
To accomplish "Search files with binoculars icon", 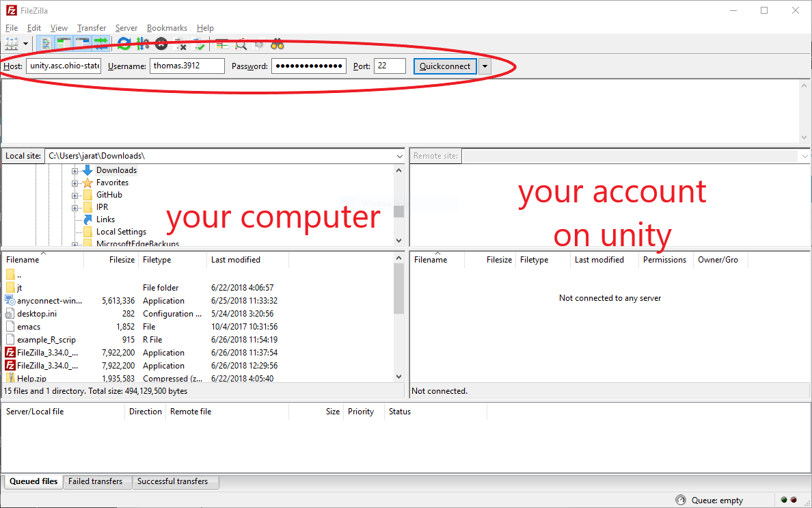I will [x=278, y=44].
